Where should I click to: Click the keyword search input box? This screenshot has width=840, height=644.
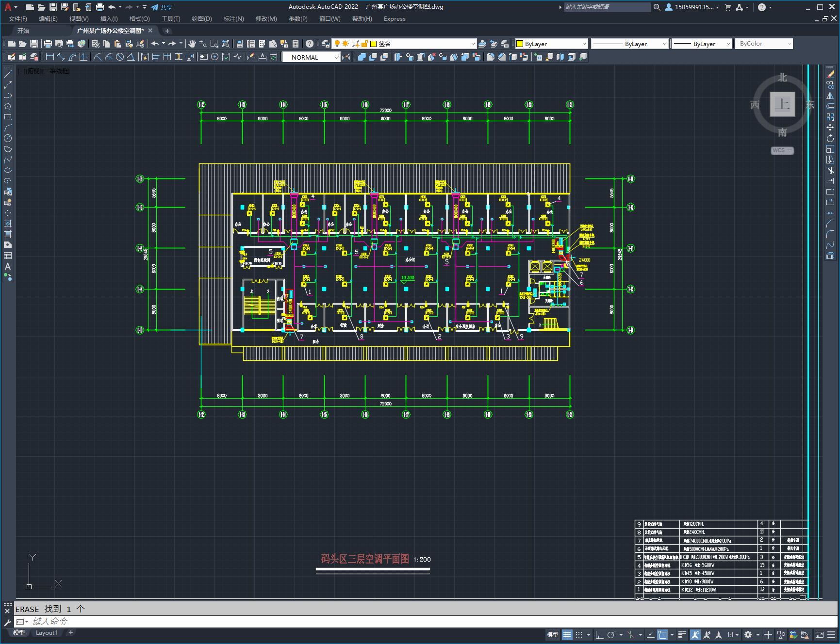click(x=607, y=7)
